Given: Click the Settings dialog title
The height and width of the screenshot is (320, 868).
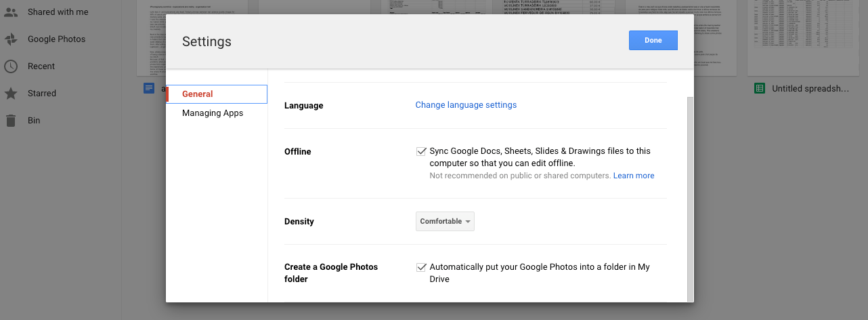Looking at the screenshot, I should pyautogui.click(x=207, y=41).
